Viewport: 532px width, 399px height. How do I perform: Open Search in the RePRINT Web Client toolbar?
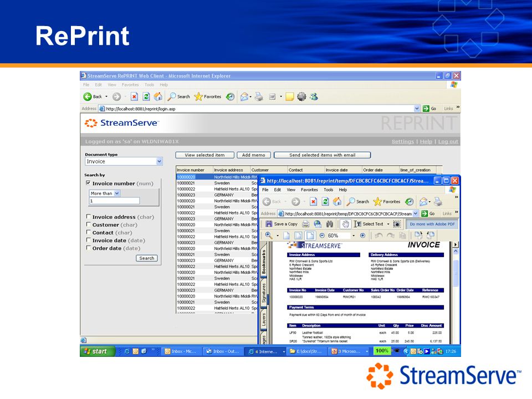[179, 96]
